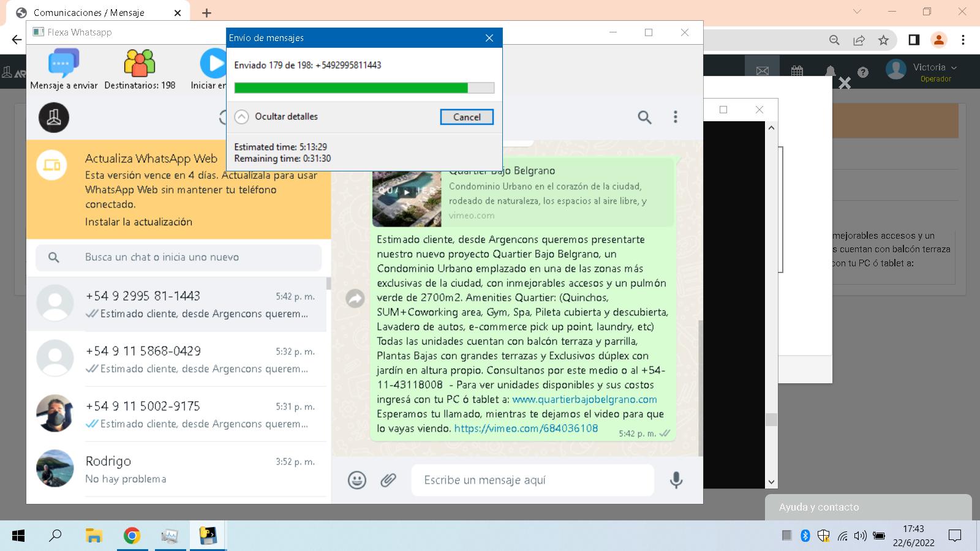This screenshot has height=551, width=980.
Task: Open Chrome profile avatar
Action: [938, 40]
